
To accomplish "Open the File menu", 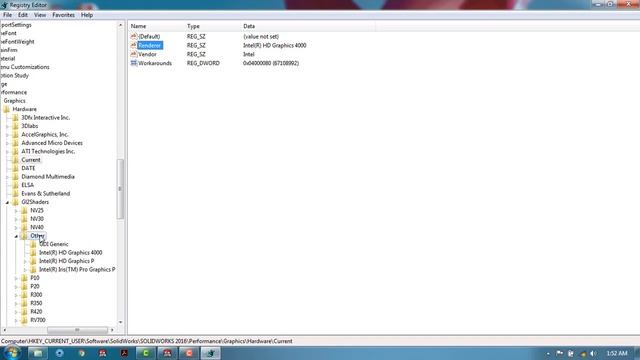I will 7,15.
